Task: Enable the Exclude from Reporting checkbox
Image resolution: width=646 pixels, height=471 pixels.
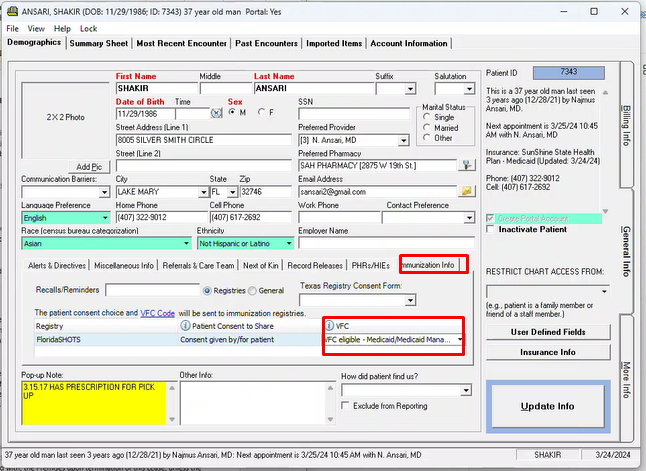Action: pyautogui.click(x=346, y=406)
